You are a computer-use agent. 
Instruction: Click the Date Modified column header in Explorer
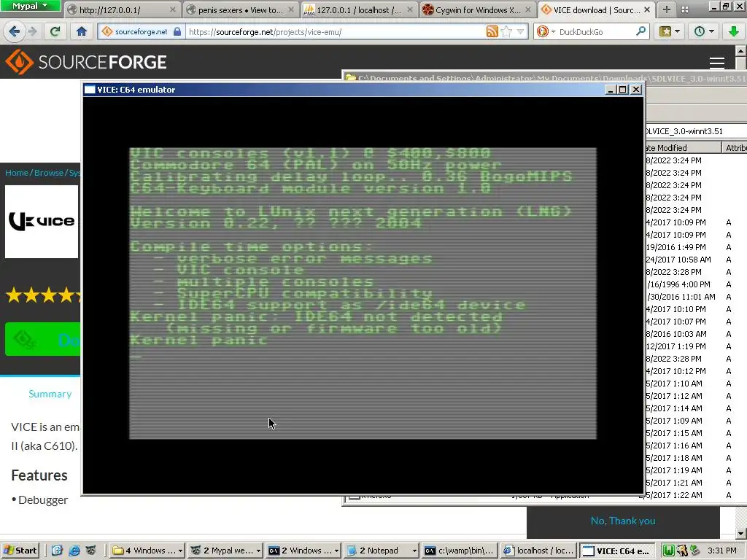(x=682, y=147)
